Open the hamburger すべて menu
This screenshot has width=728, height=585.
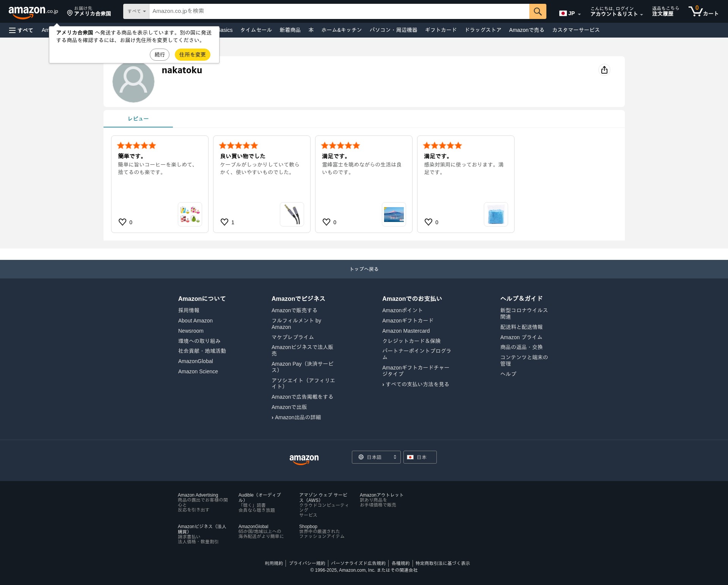tap(21, 30)
